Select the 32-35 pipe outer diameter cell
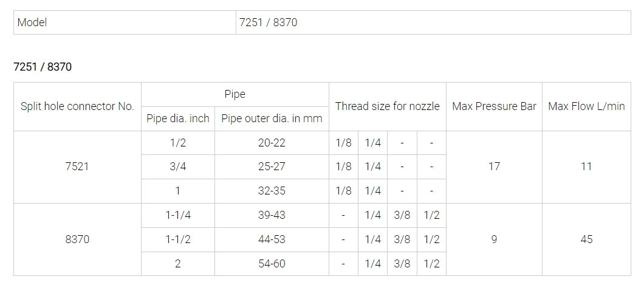Screen dimensions: 644x282 pos(272,191)
